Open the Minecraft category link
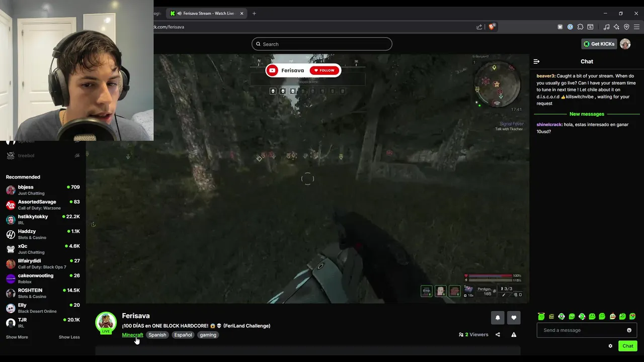 tap(132, 335)
